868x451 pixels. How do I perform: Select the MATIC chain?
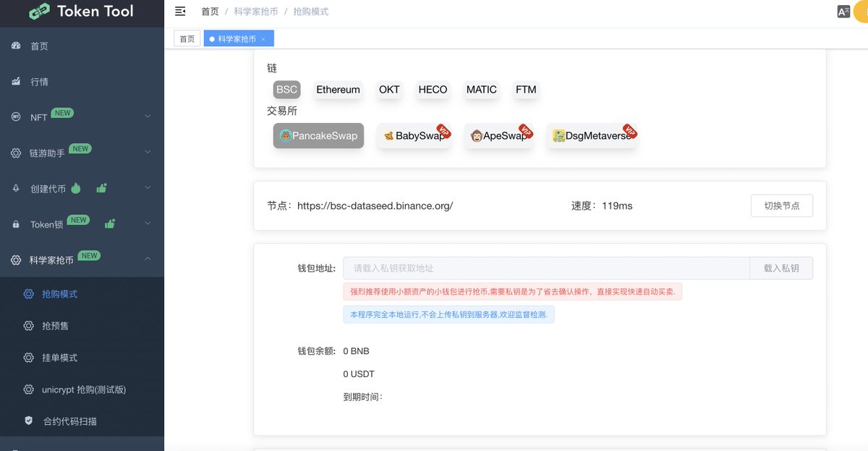coord(481,90)
